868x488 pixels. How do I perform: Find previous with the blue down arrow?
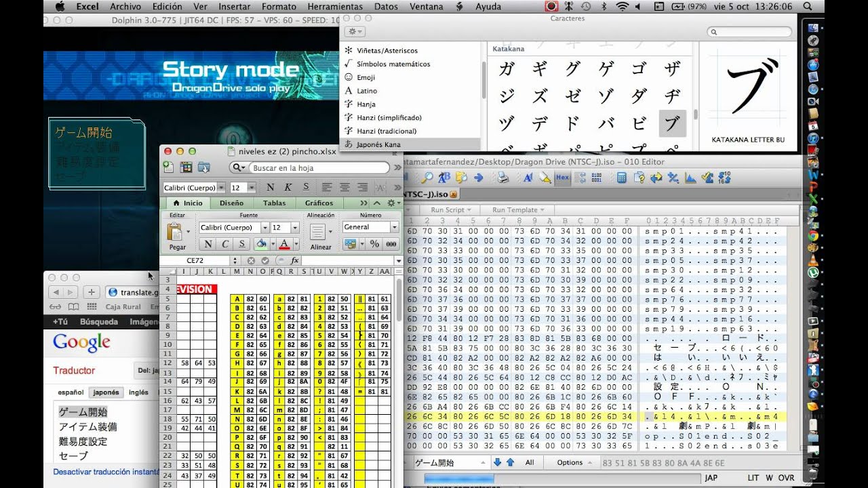pyautogui.click(x=497, y=462)
